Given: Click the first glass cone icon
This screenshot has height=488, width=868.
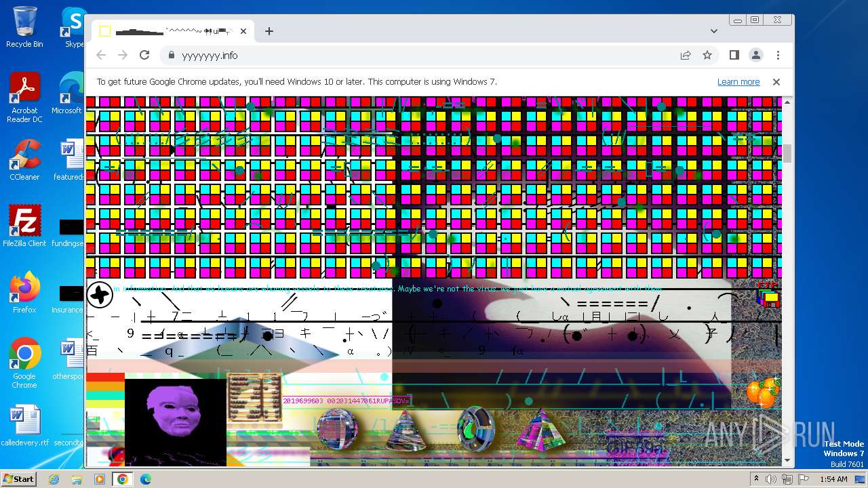Looking at the screenshot, I should [x=406, y=429].
